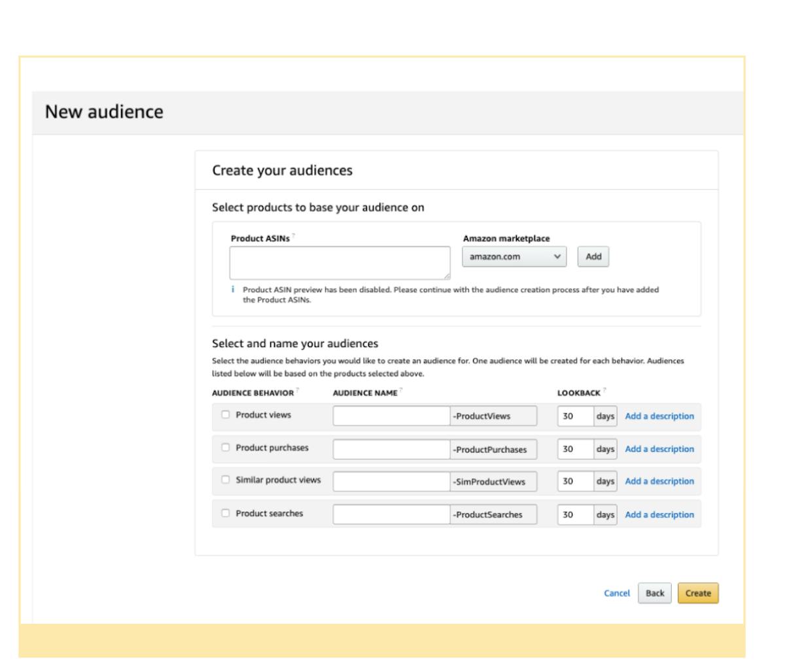Viewport: 785px width, 672px height.
Task: Check the Product views checkbox
Action: point(226,414)
